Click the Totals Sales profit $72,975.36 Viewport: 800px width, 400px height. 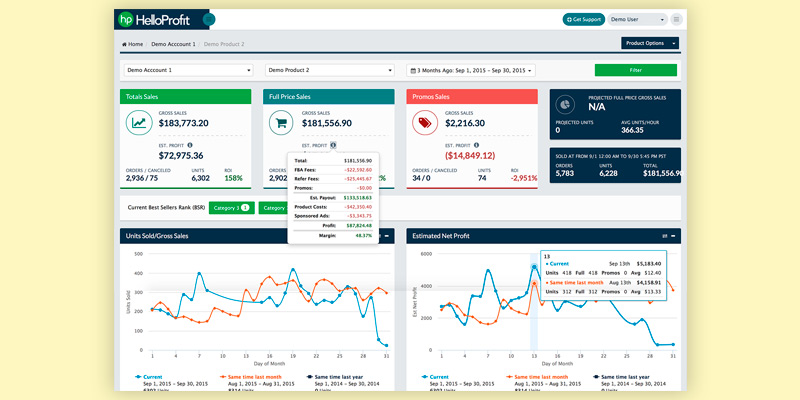tap(181, 156)
